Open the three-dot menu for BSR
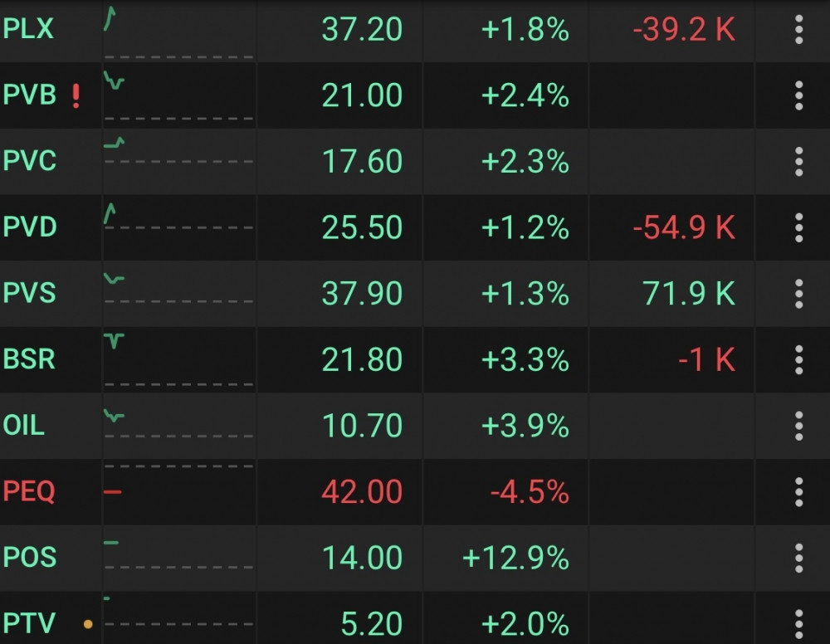The height and width of the screenshot is (644, 830). (798, 360)
